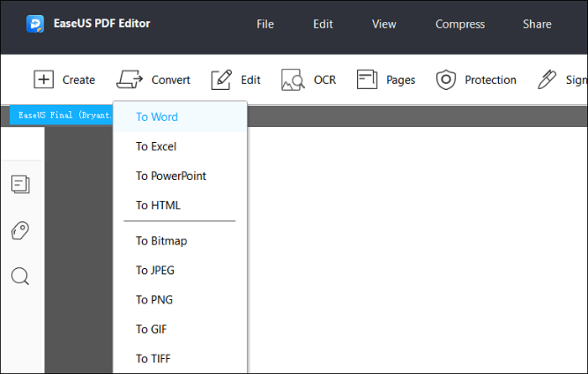Open the Pages tool
Image resolution: width=588 pixels, height=374 pixels.
(367, 80)
